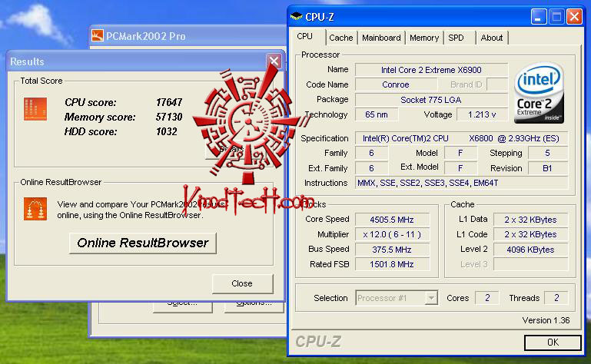The image size is (591, 364).
Task: Click the Intel Core 2 Extreme logo
Action: click(539, 93)
